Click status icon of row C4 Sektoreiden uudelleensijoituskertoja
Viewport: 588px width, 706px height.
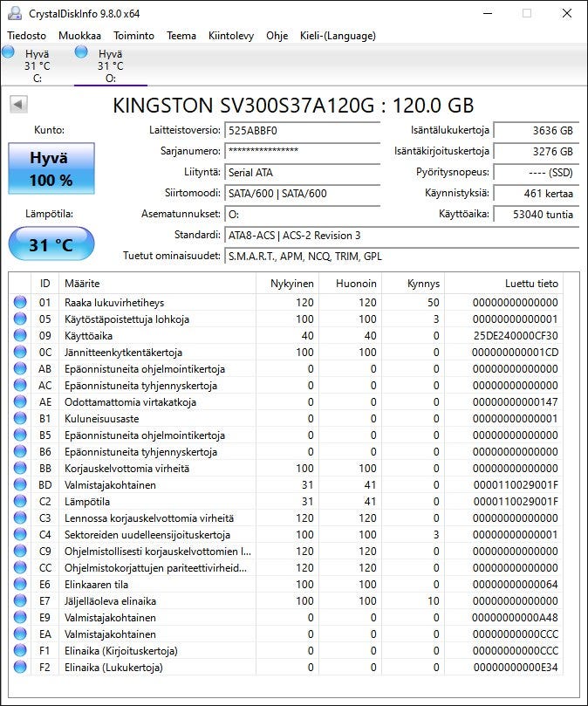[x=20, y=534]
